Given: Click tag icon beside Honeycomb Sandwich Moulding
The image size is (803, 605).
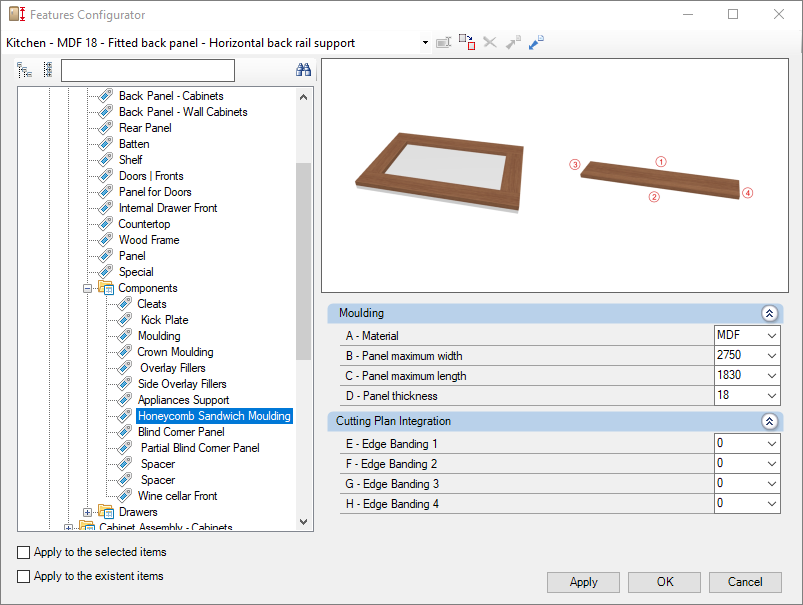Looking at the screenshot, I should point(124,415).
